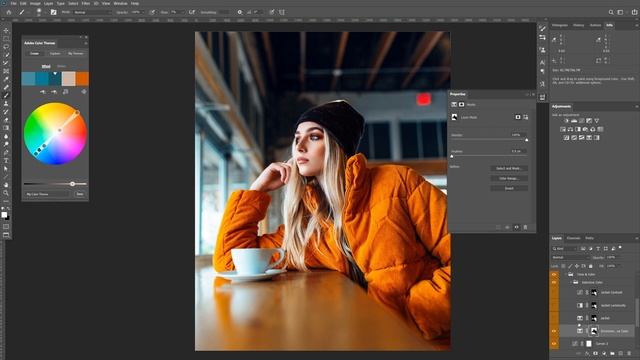Click the Select and Mask button
Viewport: 640px width, 360px height.
point(509,169)
